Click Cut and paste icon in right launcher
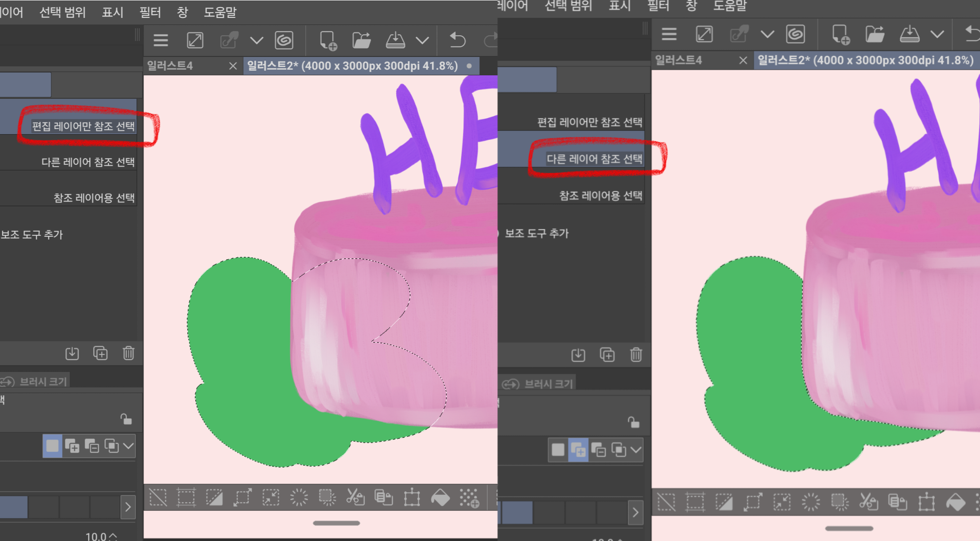The height and width of the screenshot is (541, 980). point(868,502)
